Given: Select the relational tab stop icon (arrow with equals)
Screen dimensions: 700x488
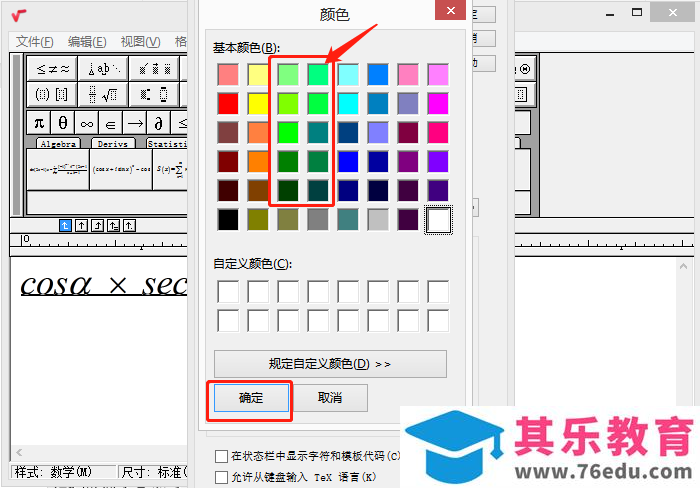Looking at the screenshot, I should [x=113, y=225].
